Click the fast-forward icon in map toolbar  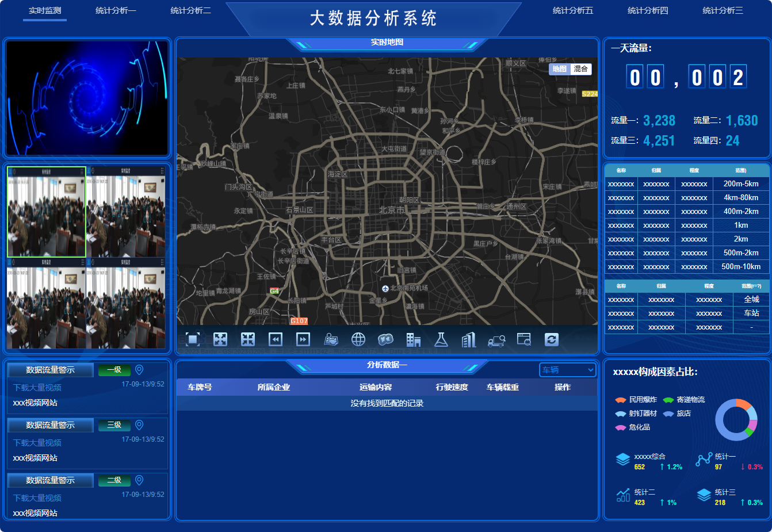(303, 339)
